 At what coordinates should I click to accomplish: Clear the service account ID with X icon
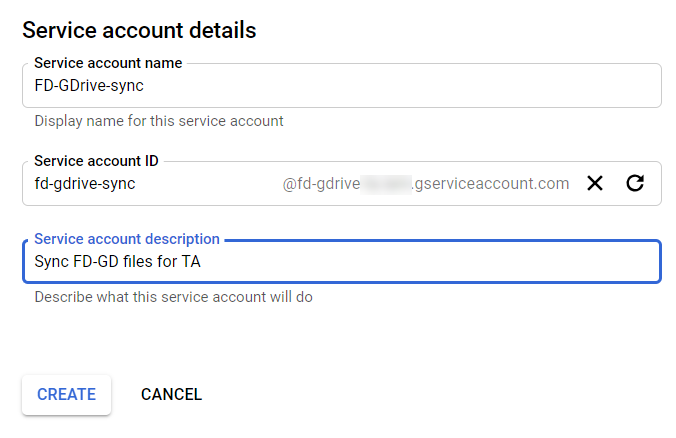click(x=595, y=183)
